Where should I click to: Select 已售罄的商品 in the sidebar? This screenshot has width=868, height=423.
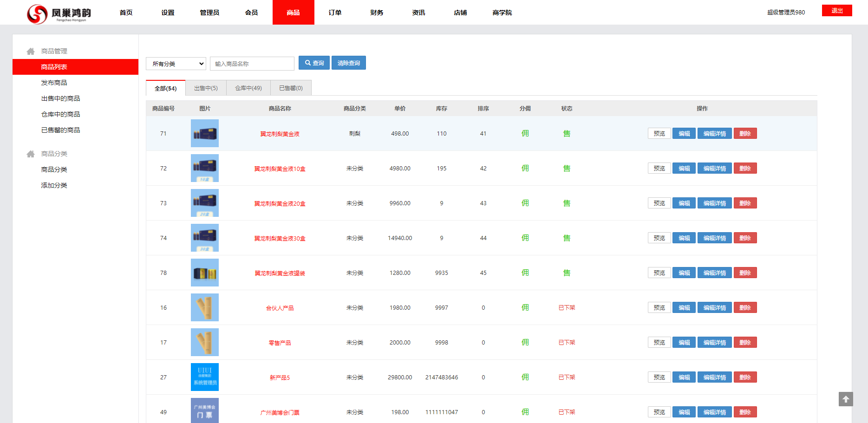tap(60, 130)
